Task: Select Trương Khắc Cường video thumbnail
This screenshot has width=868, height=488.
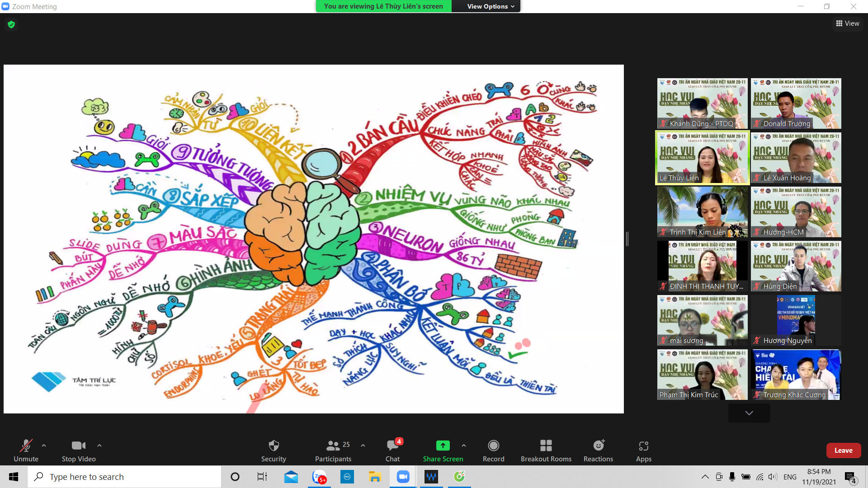Action: (796, 375)
